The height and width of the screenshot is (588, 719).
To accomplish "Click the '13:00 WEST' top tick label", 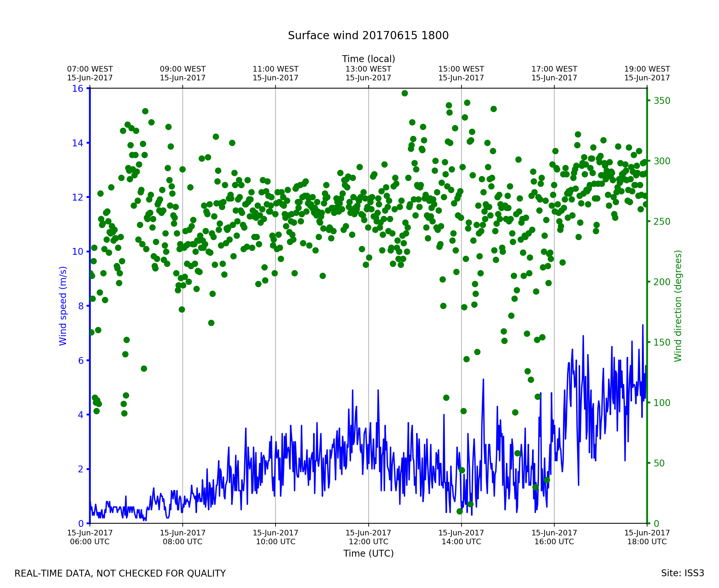I will pyautogui.click(x=368, y=69).
